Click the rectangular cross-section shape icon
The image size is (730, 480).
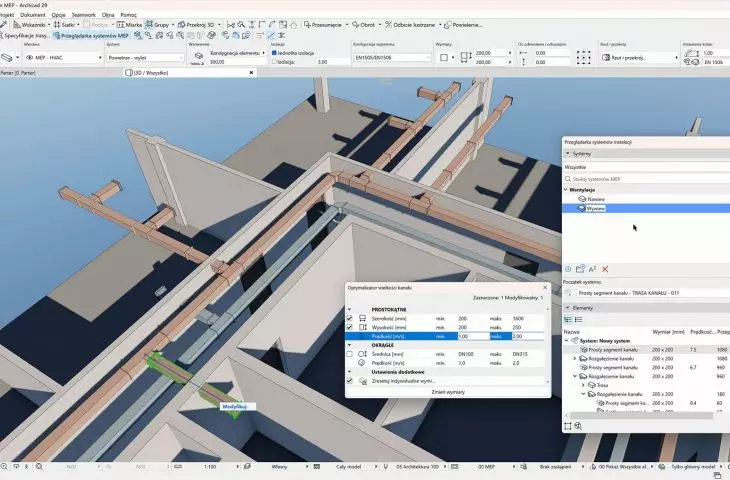[x=444, y=58]
